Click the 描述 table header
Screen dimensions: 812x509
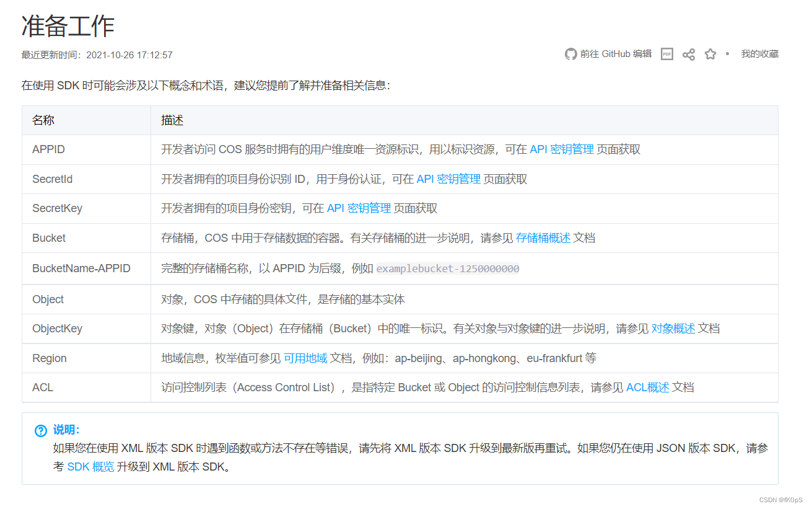171,120
